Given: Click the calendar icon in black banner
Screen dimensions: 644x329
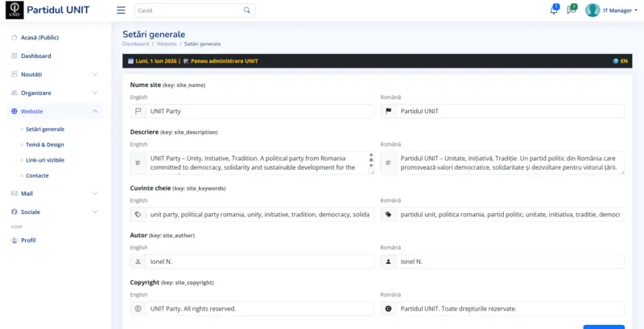Looking at the screenshot, I should click(x=130, y=61).
